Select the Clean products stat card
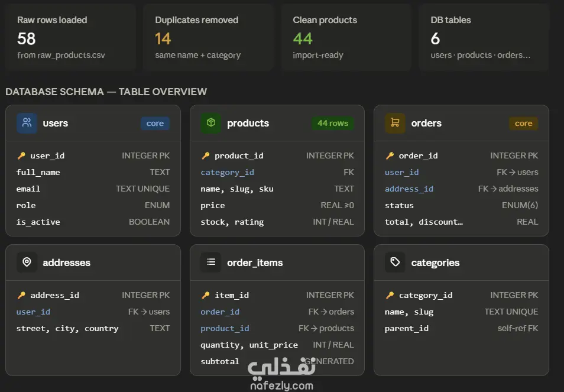 tap(346, 37)
